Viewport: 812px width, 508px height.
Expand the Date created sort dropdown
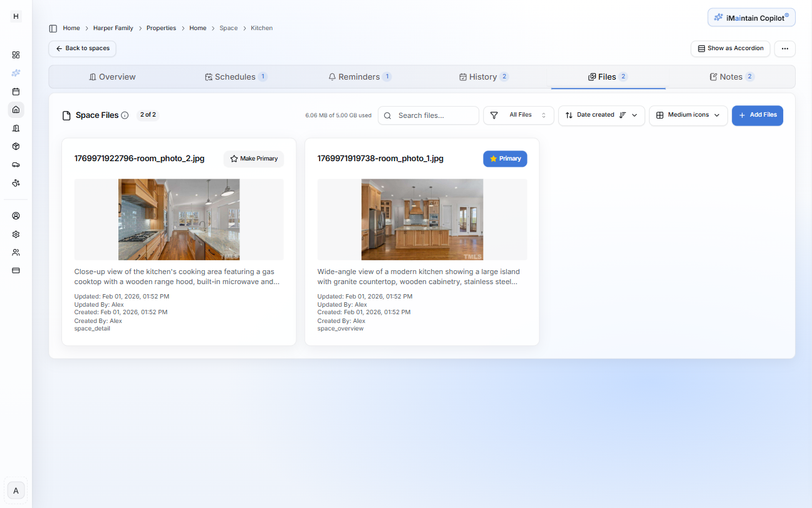[x=635, y=115]
